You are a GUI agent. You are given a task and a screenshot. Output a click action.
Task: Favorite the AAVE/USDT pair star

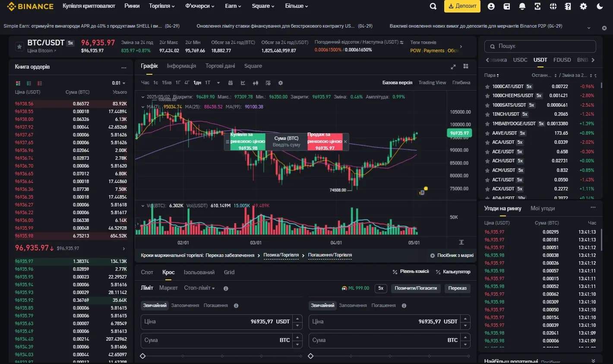click(487, 133)
